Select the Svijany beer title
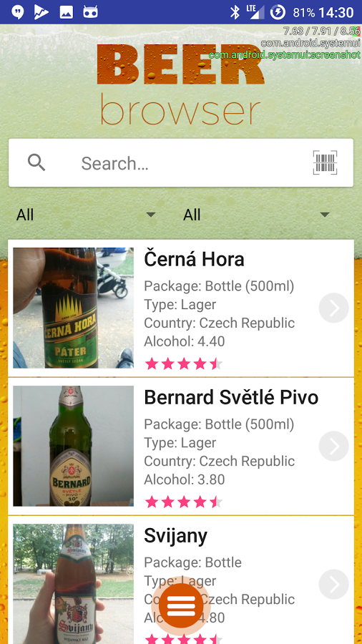The height and width of the screenshot is (644, 362). tap(176, 535)
